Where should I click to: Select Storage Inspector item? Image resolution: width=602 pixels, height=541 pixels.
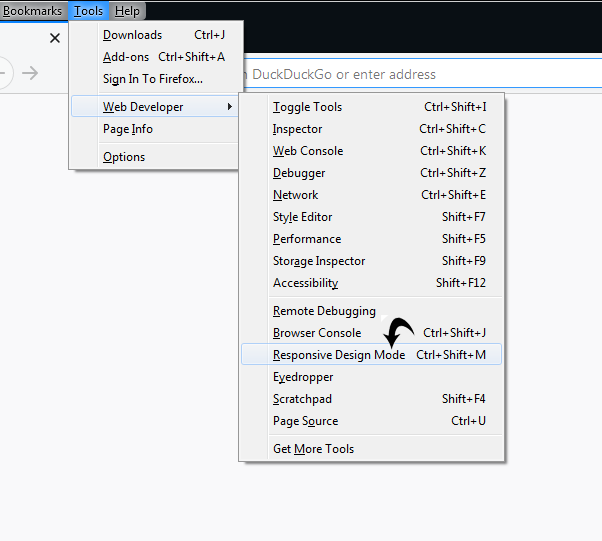[x=371, y=261]
